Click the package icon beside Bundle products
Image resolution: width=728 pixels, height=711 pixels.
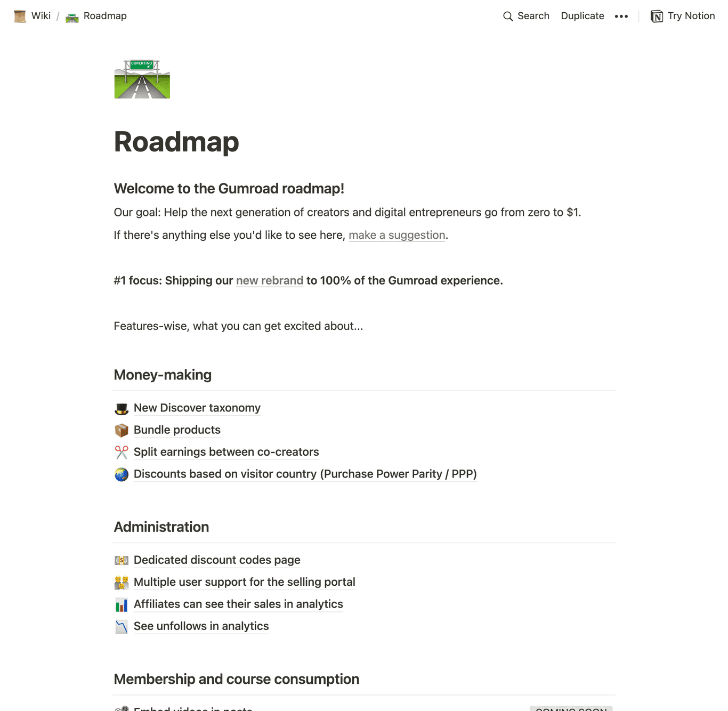click(122, 430)
